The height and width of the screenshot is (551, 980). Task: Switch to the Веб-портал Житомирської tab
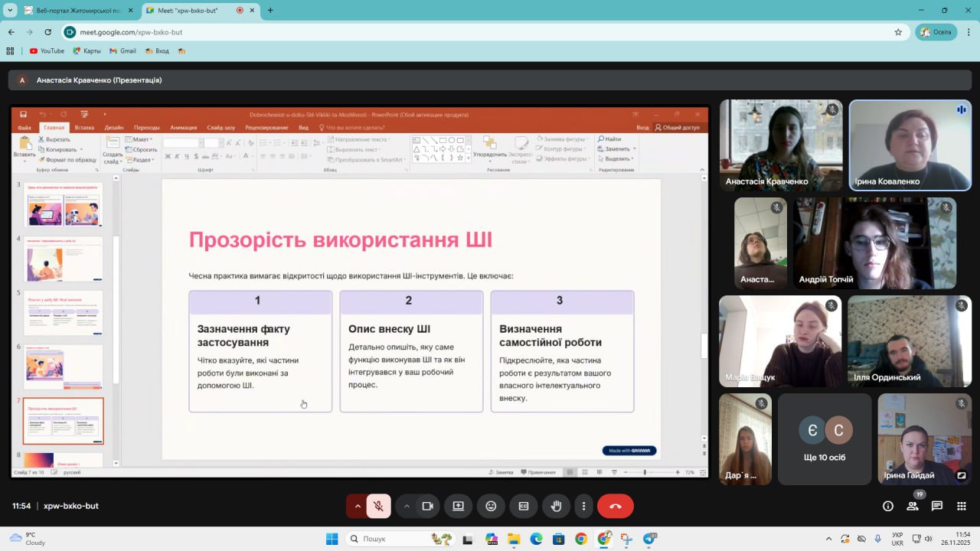(x=73, y=11)
